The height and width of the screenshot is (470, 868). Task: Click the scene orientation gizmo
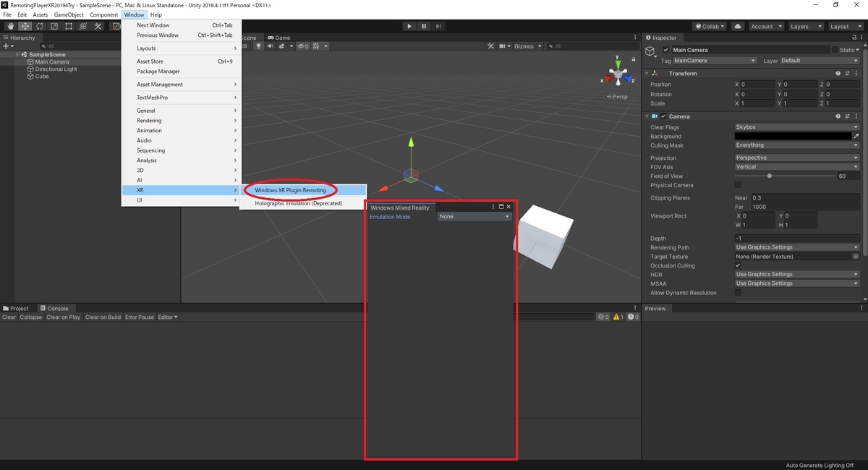click(619, 73)
